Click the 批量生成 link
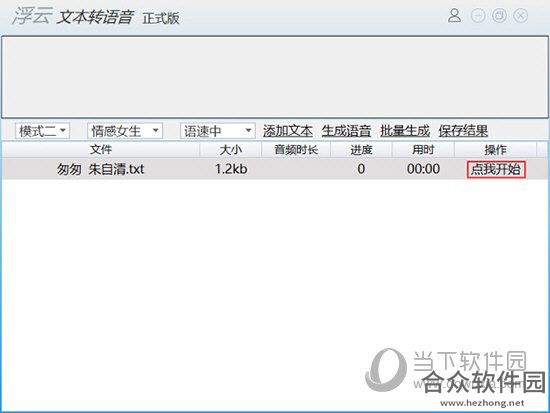 pyautogui.click(x=405, y=131)
